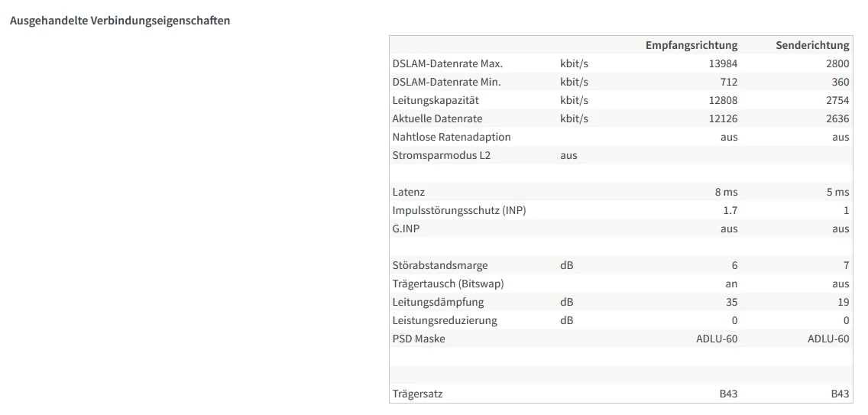This screenshot has width=868, height=415.
Task: Click the Senderichtung column header
Action: (x=812, y=45)
